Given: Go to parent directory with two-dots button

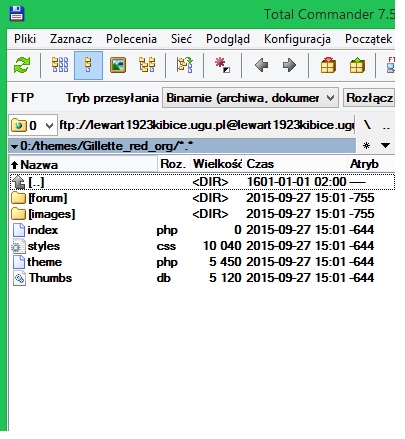Looking at the screenshot, I should 386,127.
